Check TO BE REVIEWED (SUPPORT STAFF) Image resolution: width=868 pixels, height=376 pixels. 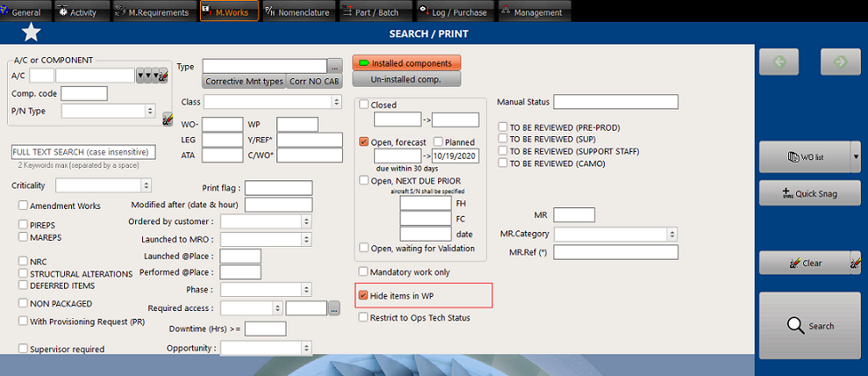click(x=503, y=150)
